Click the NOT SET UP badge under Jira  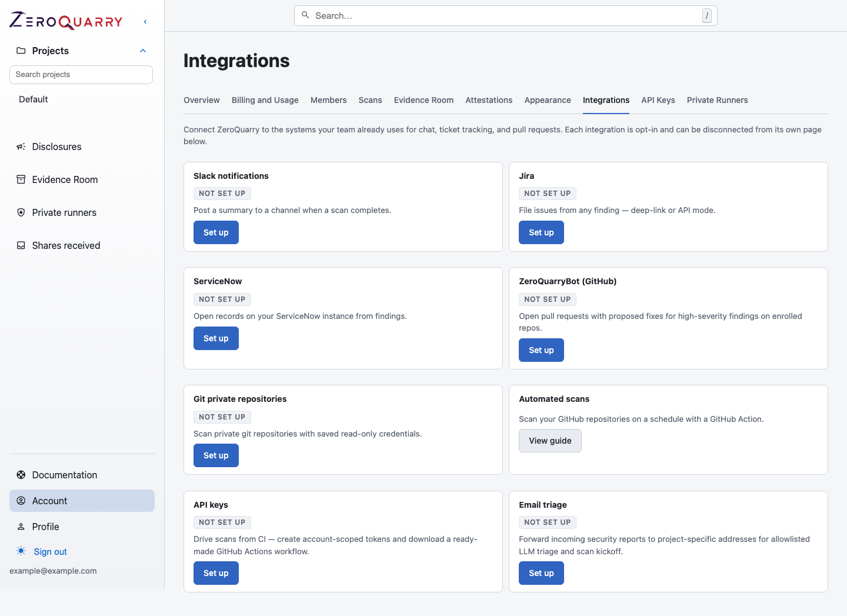[x=548, y=194]
